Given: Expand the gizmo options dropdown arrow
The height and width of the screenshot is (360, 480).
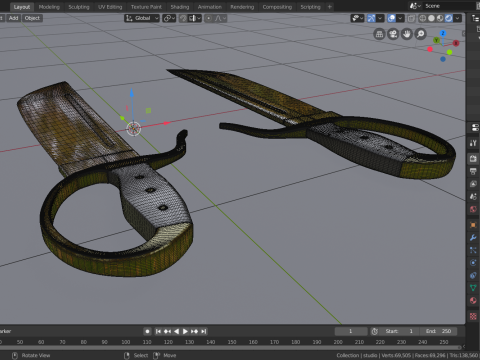Looking at the screenshot, I should tap(380, 18).
